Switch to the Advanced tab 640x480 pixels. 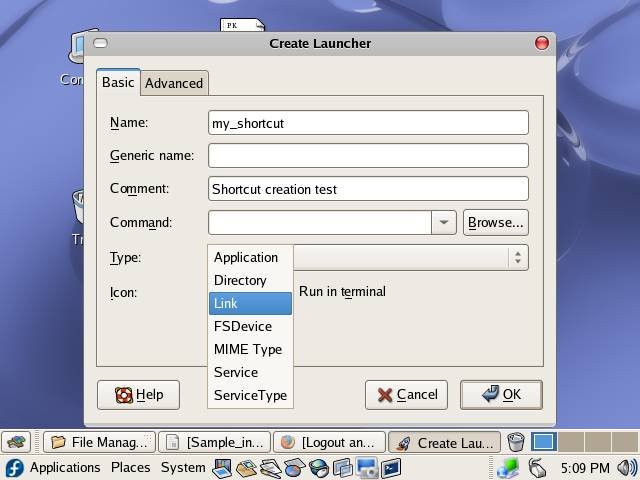tap(174, 83)
